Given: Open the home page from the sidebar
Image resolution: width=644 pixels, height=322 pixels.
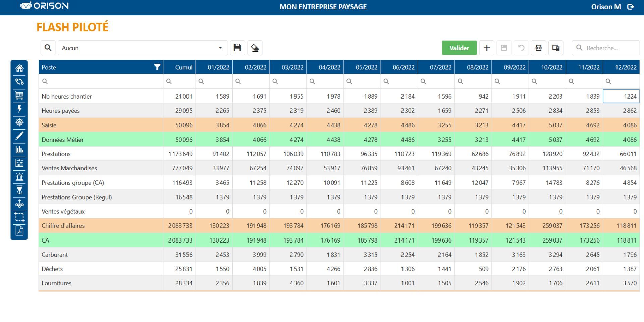Looking at the screenshot, I should click(x=19, y=68).
